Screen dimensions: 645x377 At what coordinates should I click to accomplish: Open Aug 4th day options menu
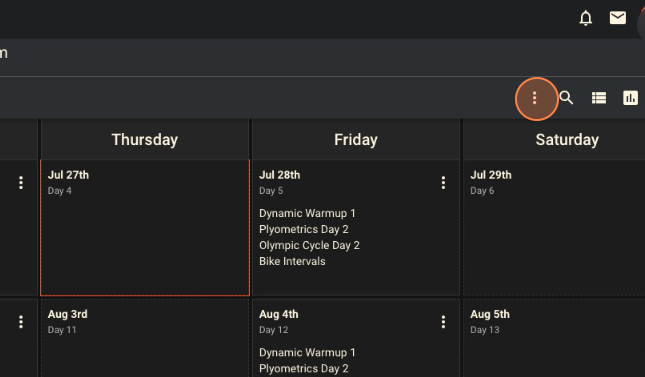(443, 322)
